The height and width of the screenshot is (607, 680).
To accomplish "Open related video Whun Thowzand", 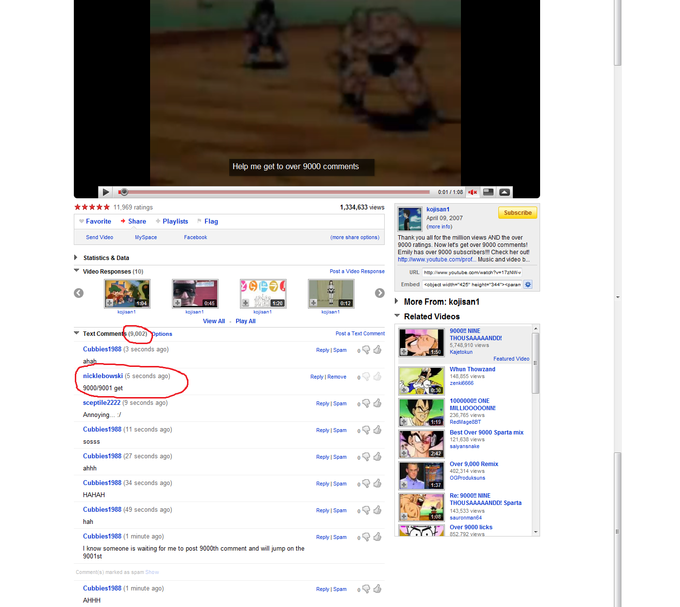I will [472, 369].
